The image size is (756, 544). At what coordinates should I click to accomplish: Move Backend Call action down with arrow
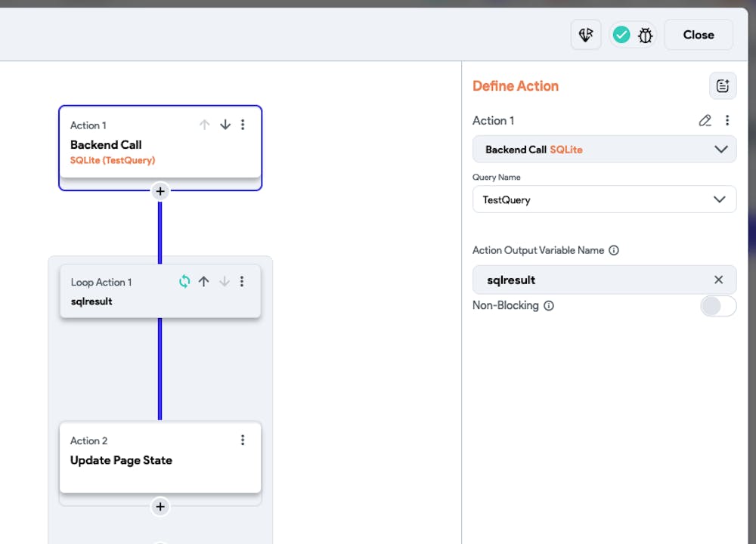(x=225, y=125)
